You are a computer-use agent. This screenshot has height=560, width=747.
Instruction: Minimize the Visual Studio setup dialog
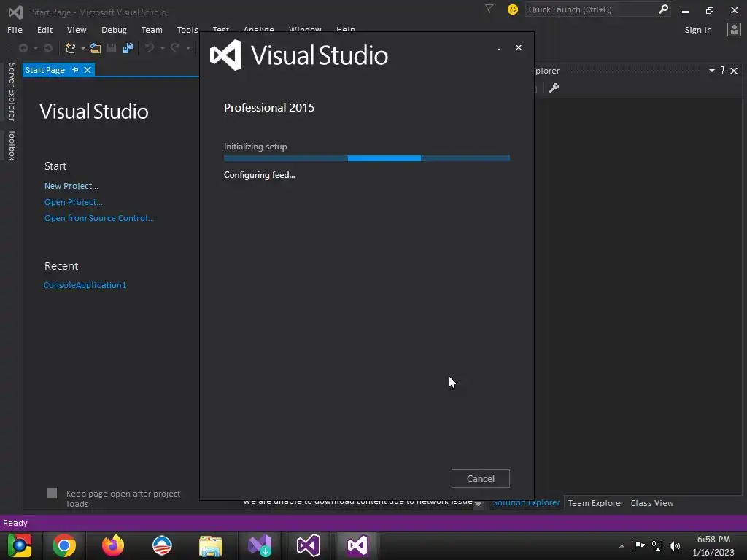click(499, 47)
